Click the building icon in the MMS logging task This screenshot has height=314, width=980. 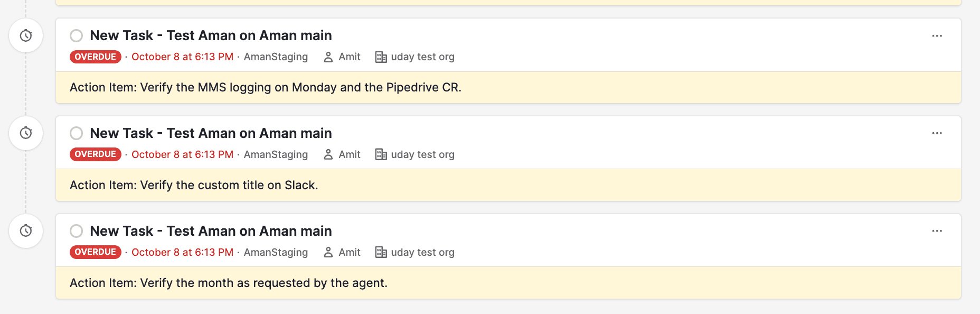[x=381, y=57]
